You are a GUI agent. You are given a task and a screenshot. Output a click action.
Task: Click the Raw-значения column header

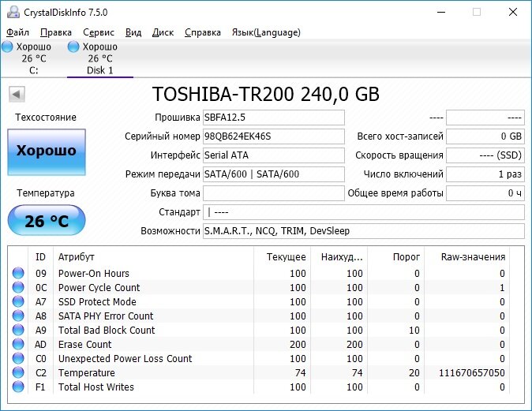click(x=466, y=257)
